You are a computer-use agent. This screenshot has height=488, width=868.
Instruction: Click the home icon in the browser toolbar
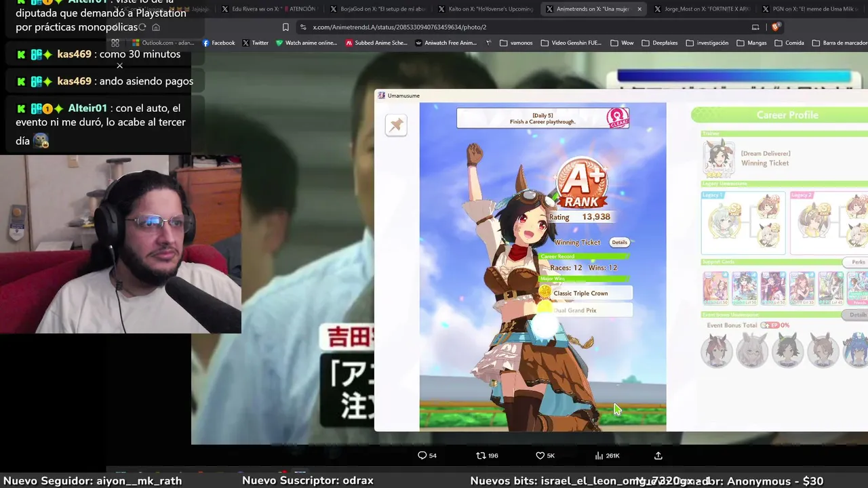156,27
